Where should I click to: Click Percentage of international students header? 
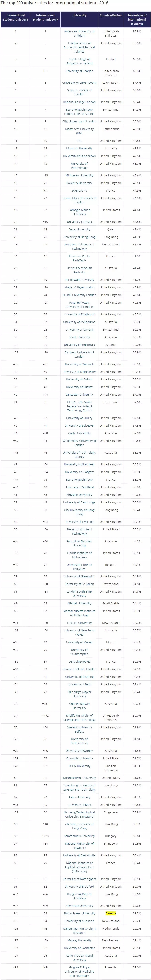click(137, 20)
